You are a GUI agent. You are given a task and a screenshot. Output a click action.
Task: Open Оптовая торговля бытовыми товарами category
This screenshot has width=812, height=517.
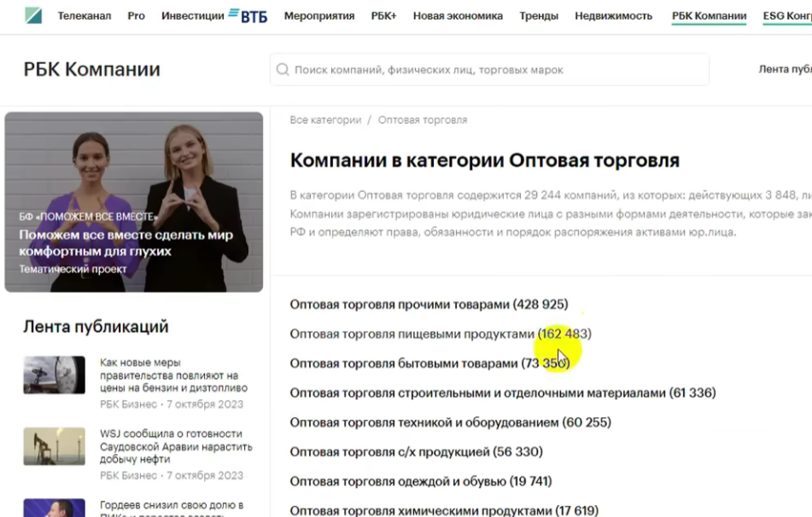click(429, 363)
